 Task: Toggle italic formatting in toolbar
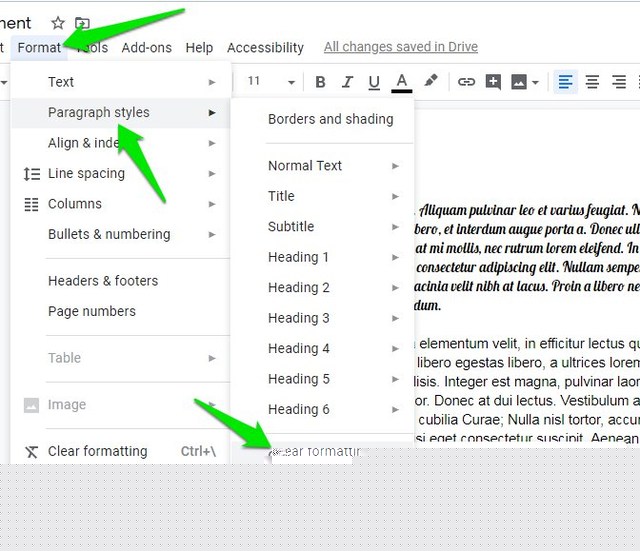[x=347, y=82]
